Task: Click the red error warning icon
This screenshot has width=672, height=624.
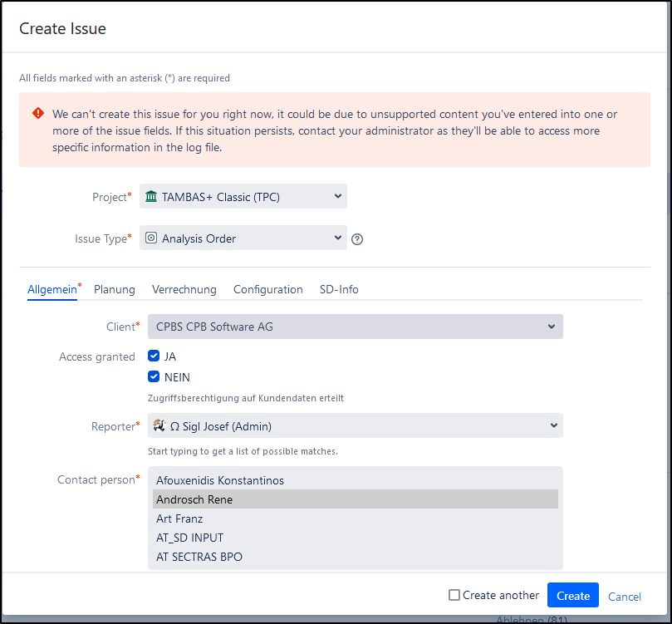Action: [38, 114]
